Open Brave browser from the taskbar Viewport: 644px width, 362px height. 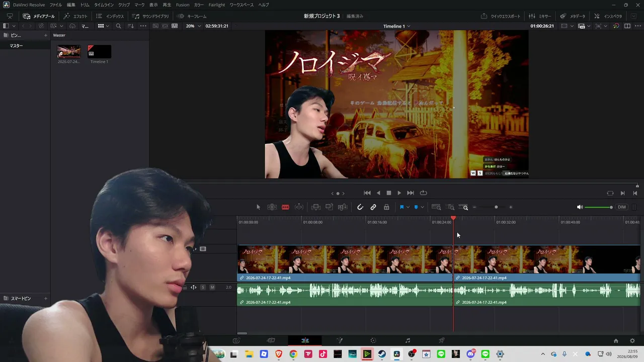(x=279, y=354)
